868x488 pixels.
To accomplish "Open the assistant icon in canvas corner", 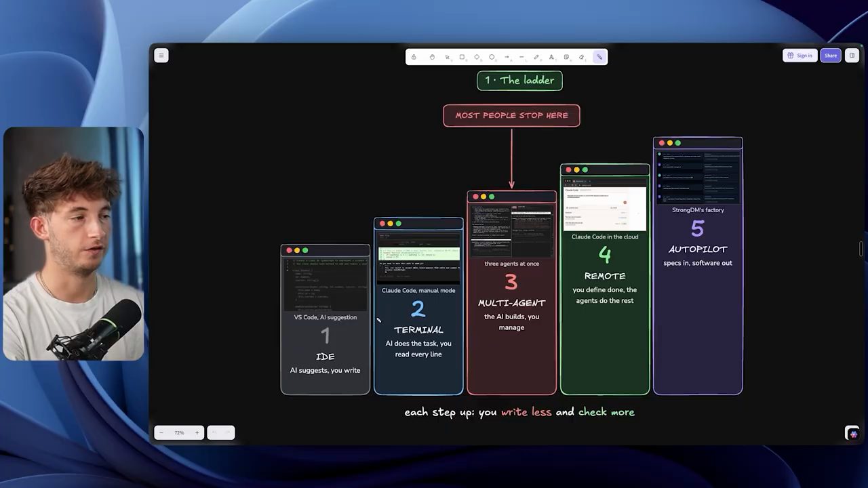I will [852, 434].
